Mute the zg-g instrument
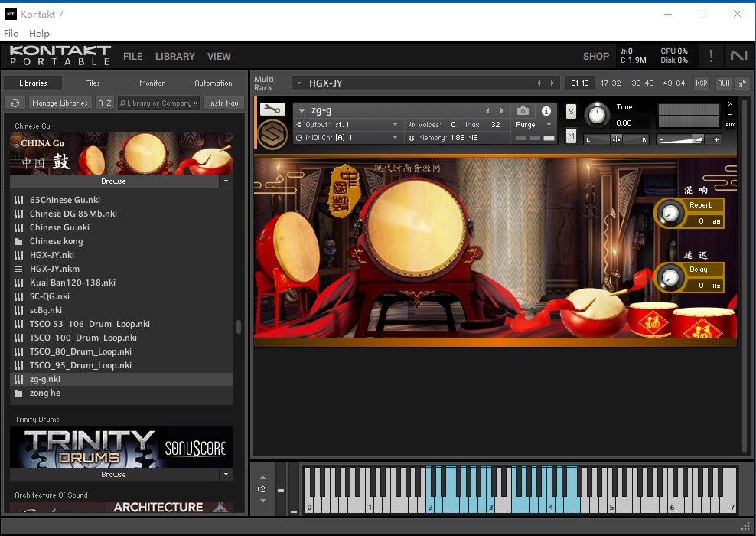Image resolution: width=756 pixels, height=536 pixels. pyautogui.click(x=571, y=136)
